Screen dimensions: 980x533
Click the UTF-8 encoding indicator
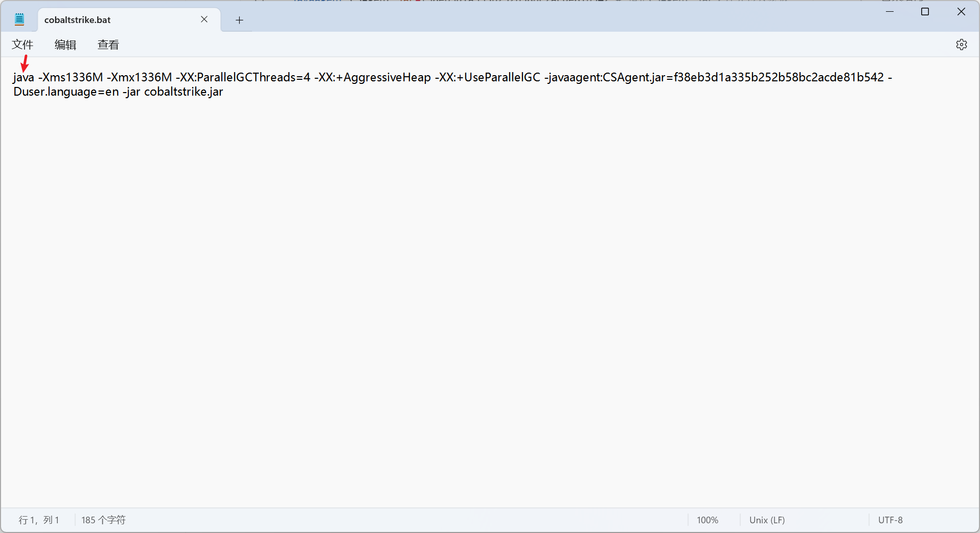(x=890, y=520)
